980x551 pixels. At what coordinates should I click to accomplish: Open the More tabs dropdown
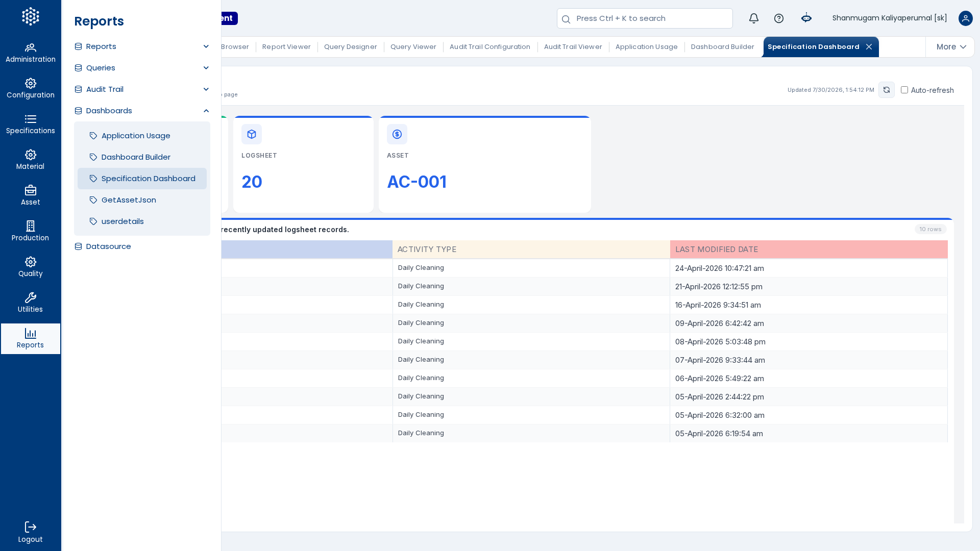(x=950, y=47)
